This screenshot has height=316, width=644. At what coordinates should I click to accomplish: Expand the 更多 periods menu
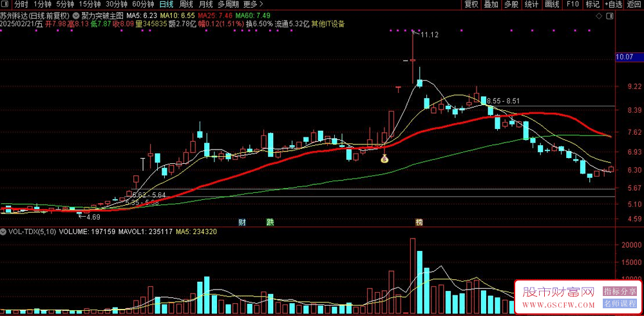(253, 5)
